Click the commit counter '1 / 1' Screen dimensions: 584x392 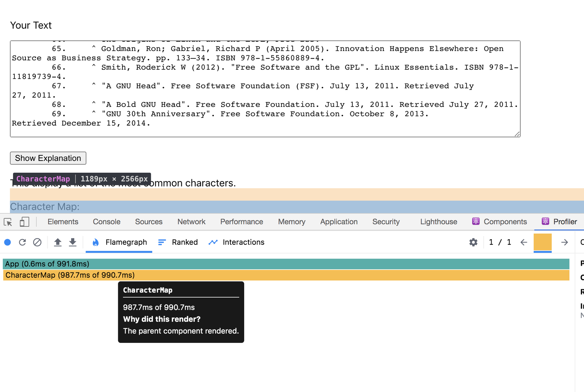(500, 242)
